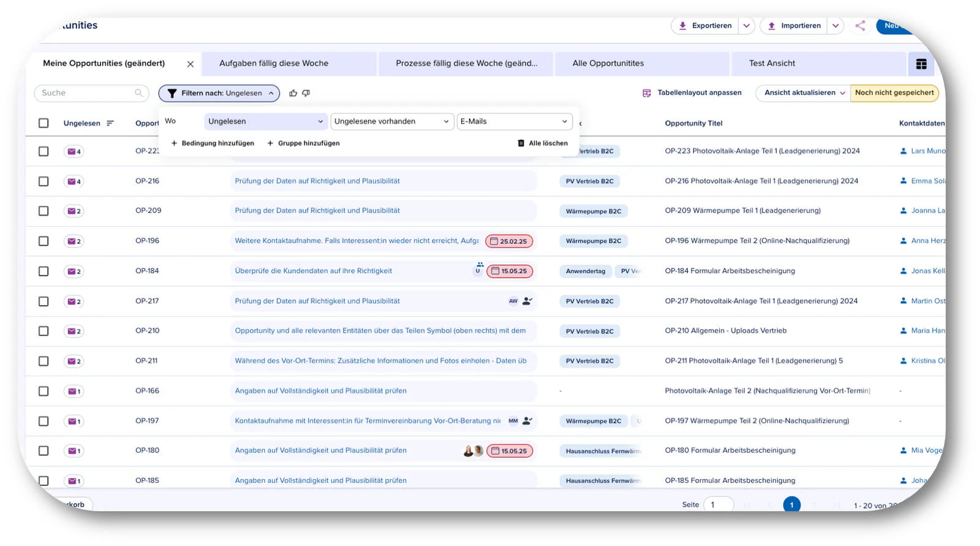Check the row checkbox for OP-166

click(x=43, y=391)
